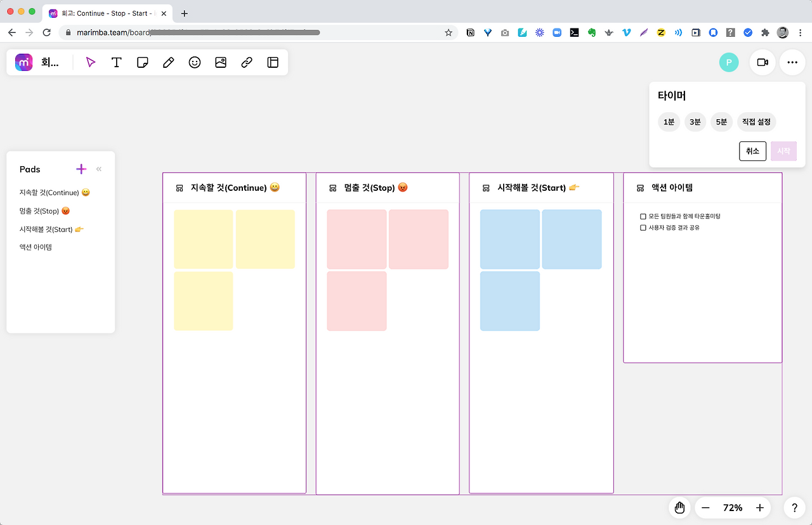Click the pad icon beside 시작해볼 것(Start) header
The width and height of the screenshot is (812, 525).
pos(486,188)
